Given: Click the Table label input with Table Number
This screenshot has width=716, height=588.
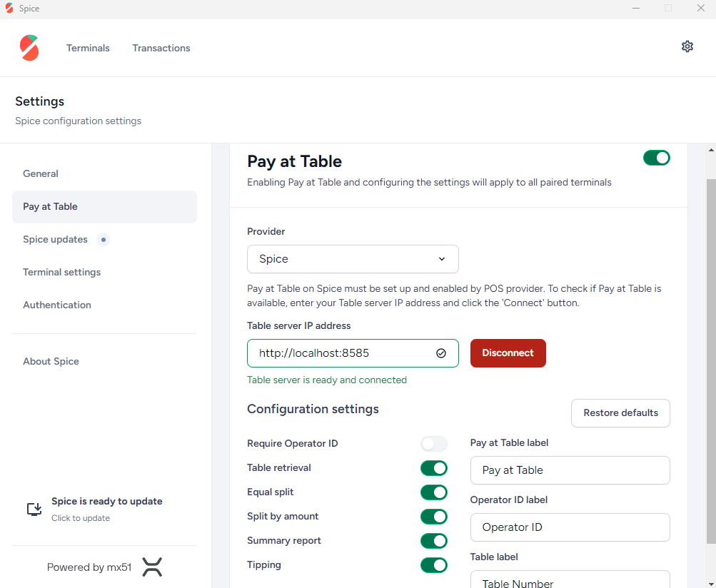Looking at the screenshot, I should click(570, 579).
